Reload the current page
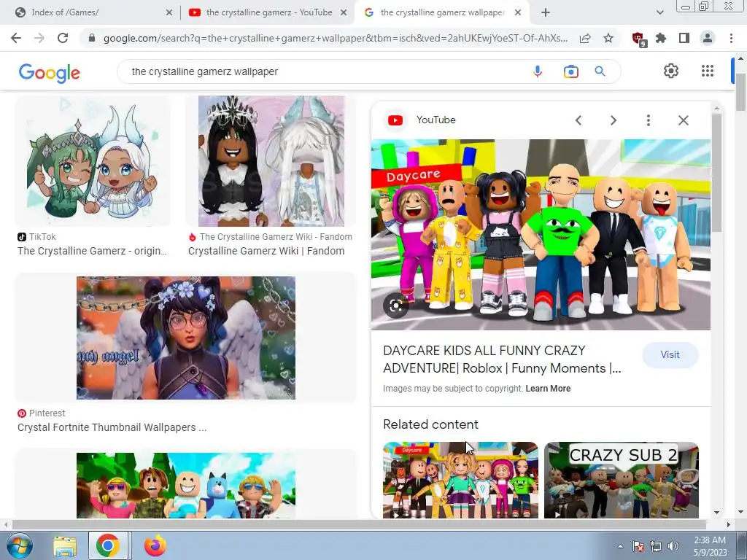 point(63,38)
